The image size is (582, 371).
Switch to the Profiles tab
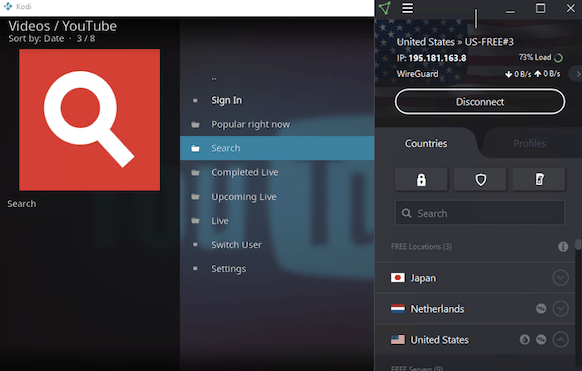530,144
